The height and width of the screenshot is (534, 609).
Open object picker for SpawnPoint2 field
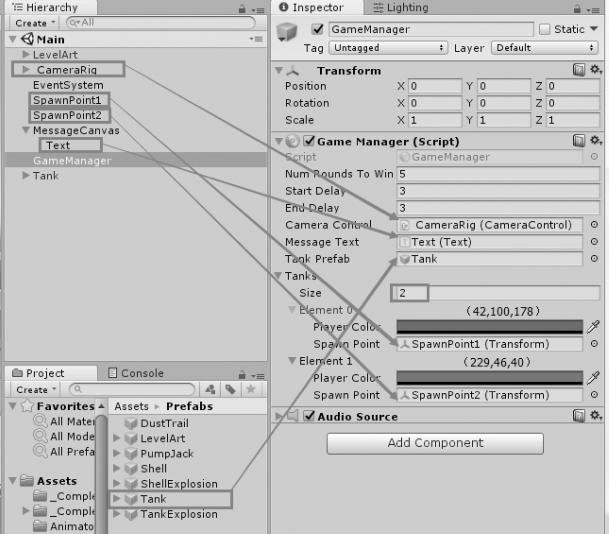pos(594,395)
